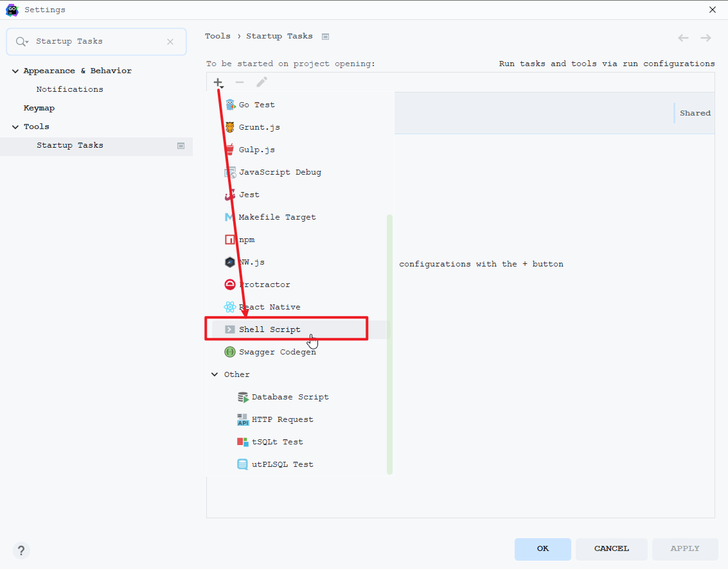Click project icon in Startup Tasks tree row

click(x=181, y=146)
